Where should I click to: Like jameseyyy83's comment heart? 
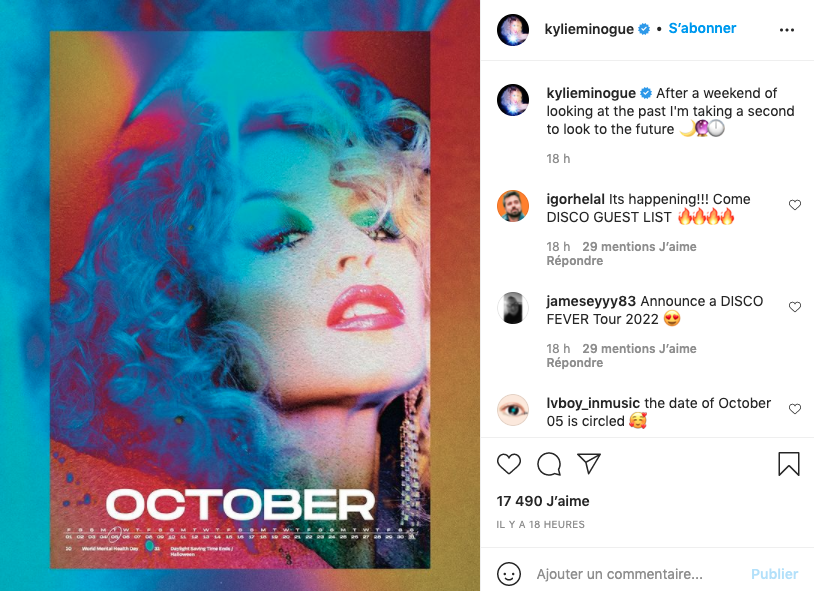pos(795,307)
